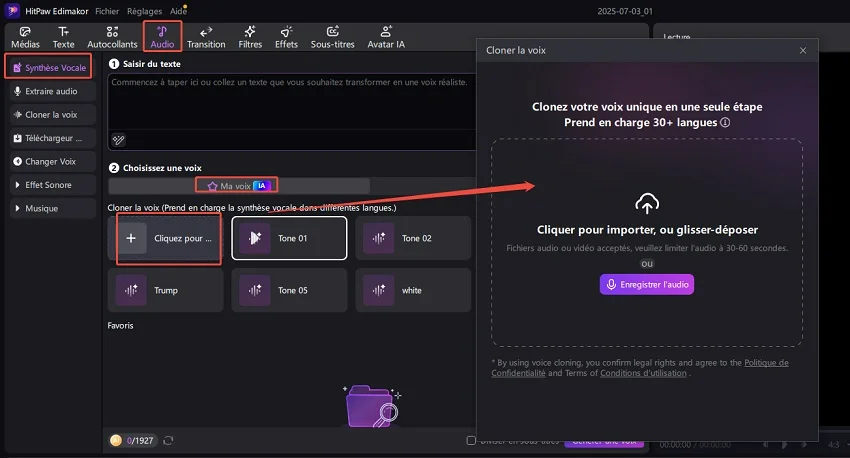This screenshot has height=458, width=850.
Task: Expand the Effet Sonore section
Action: pos(50,185)
